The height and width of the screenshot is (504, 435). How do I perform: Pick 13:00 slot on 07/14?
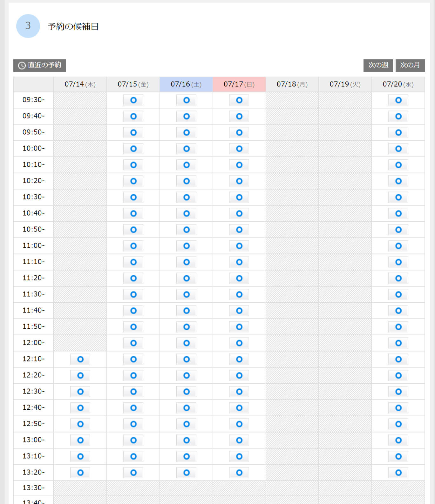coord(80,440)
